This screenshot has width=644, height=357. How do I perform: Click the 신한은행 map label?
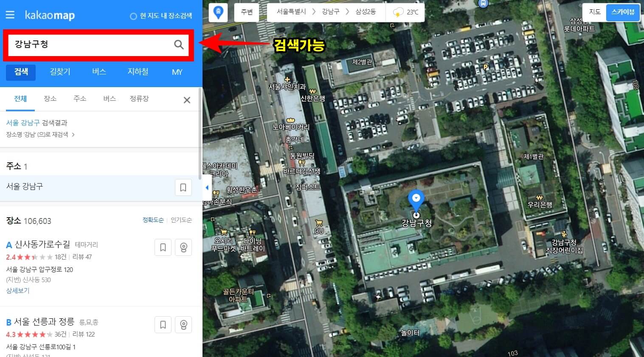(312, 98)
